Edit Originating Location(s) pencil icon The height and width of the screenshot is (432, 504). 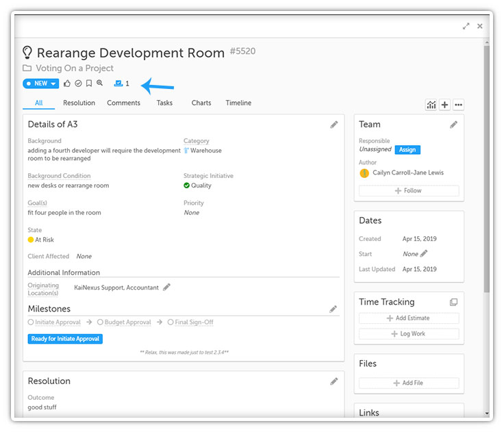click(166, 287)
